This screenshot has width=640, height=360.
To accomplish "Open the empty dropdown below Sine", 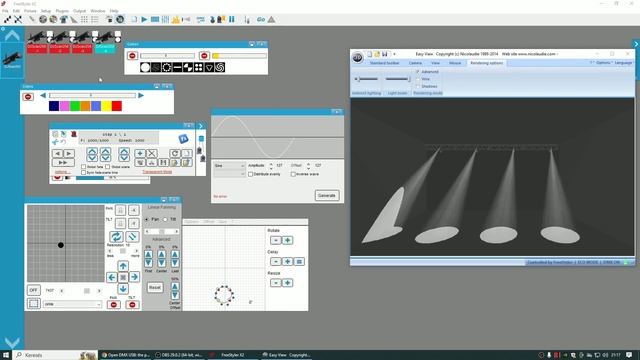I will click(x=229, y=174).
